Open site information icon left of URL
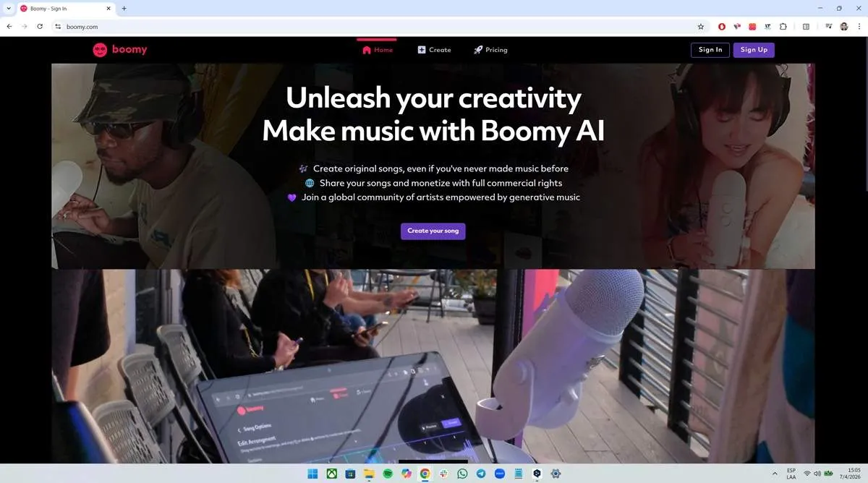This screenshot has width=868, height=483. click(58, 27)
